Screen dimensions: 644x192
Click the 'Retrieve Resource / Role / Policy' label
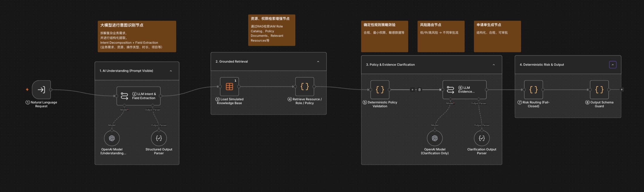coord(305,101)
